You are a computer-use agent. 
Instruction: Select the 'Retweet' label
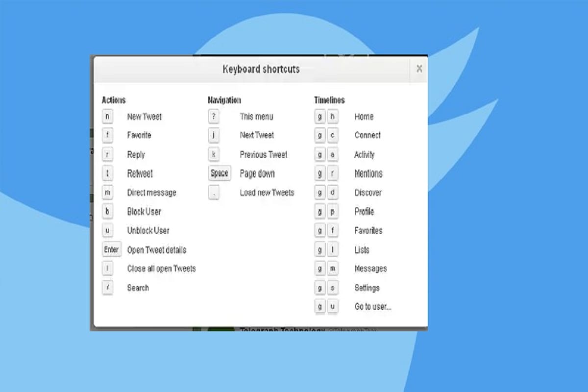(140, 173)
